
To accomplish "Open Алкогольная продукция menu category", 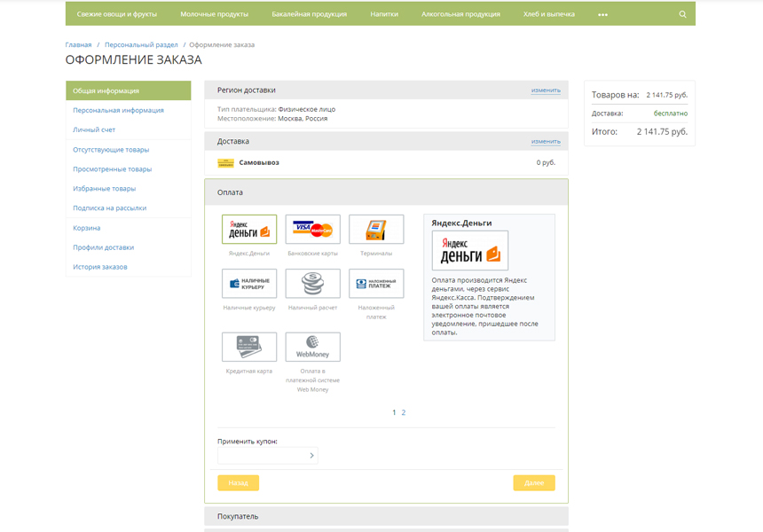I will 460,14.
